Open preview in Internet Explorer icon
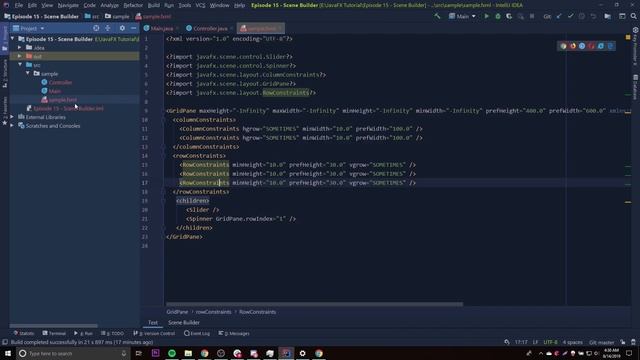640x360 pixels. point(601,46)
